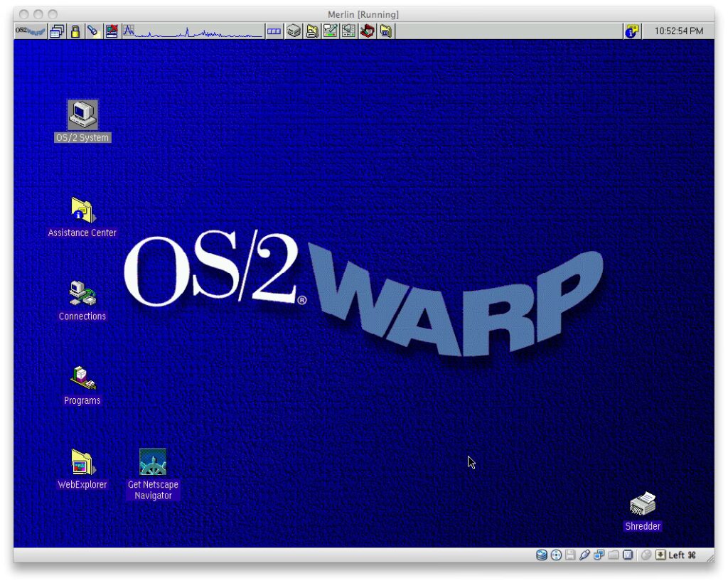Open the Shredder on the desktop
Image resolution: width=728 pixels, height=583 pixels.
click(x=643, y=505)
